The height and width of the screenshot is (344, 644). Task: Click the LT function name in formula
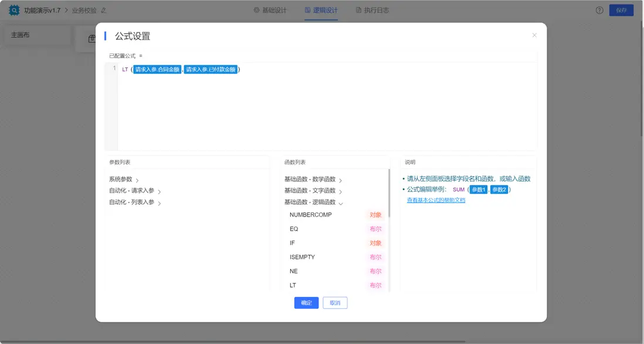click(x=126, y=69)
